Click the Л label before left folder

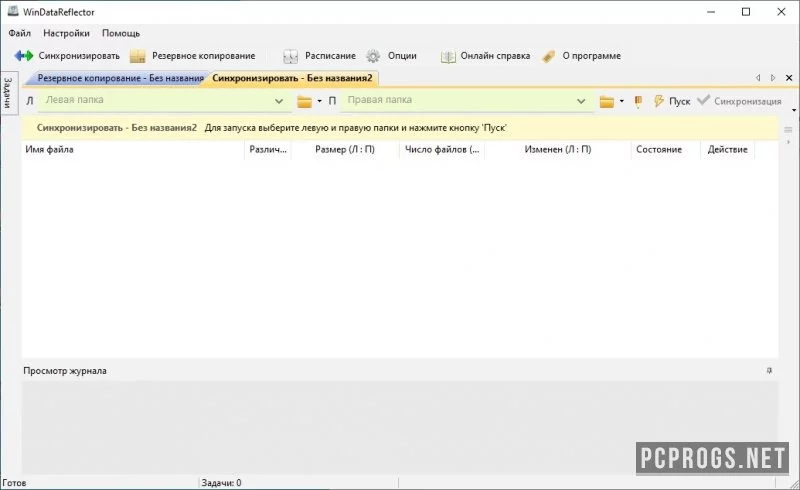click(30, 101)
